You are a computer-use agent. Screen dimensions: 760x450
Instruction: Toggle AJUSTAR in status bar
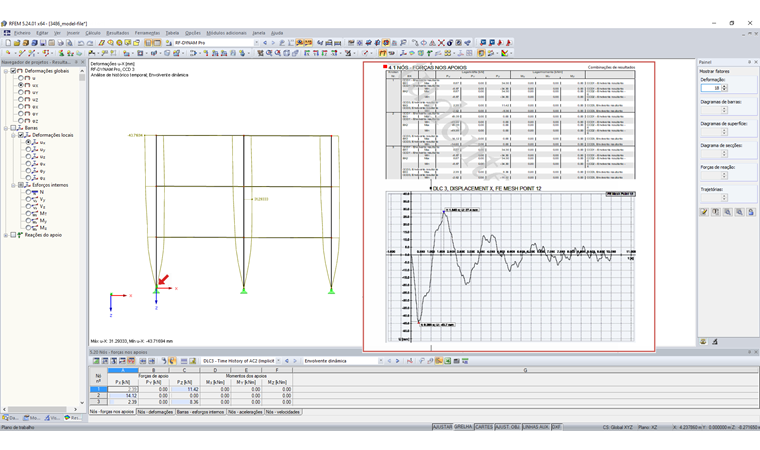[x=442, y=427]
